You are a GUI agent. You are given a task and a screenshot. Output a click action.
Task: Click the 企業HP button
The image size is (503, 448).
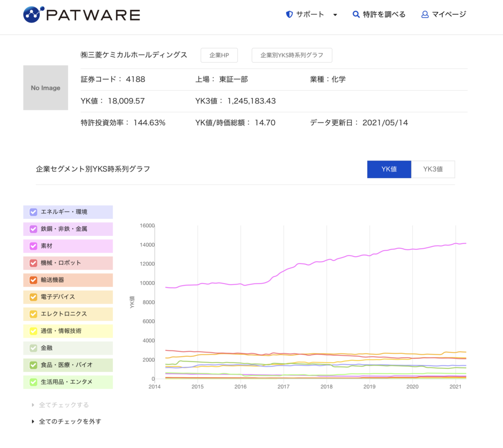[219, 55]
